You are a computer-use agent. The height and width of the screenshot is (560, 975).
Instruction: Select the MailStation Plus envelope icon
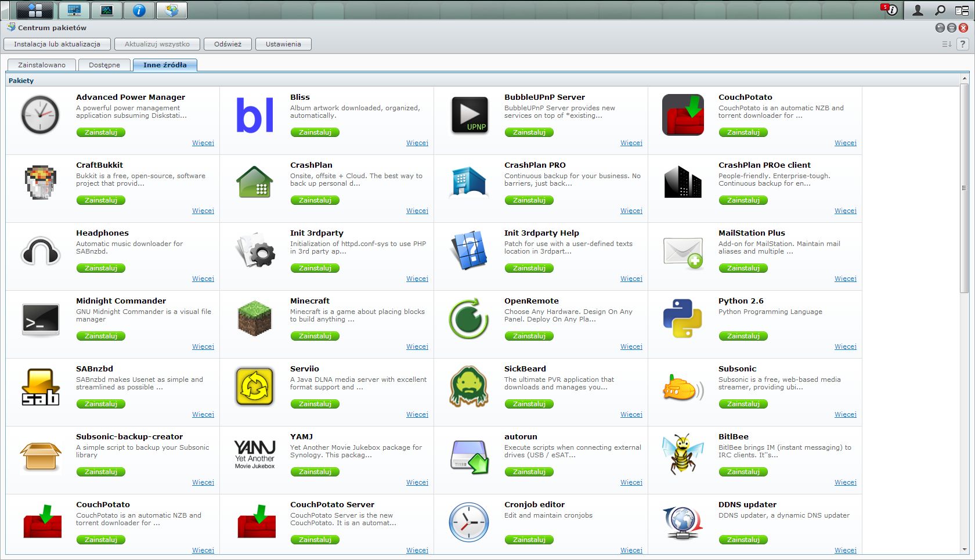pyautogui.click(x=683, y=252)
